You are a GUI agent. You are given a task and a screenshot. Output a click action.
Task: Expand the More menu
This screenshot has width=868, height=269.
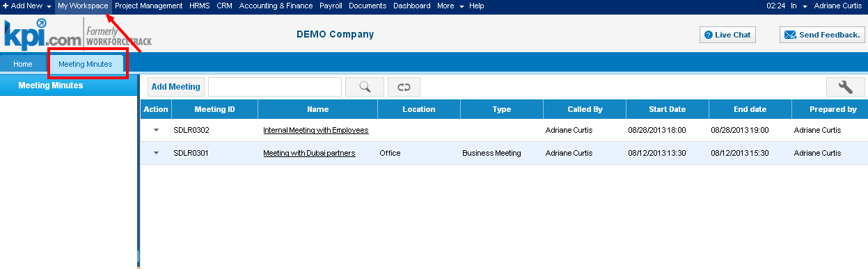point(450,6)
